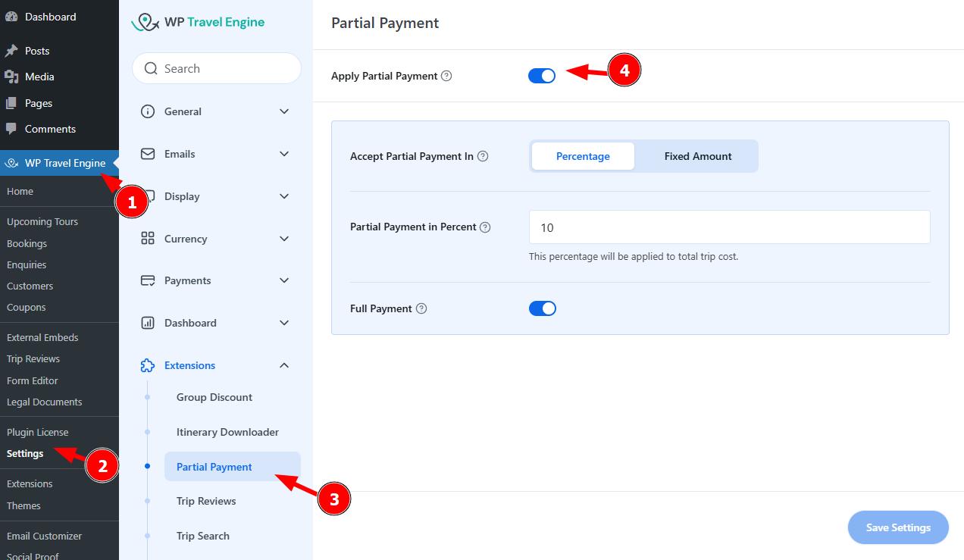Click the Save Settings button
964x560 pixels.
(x=898, y=527)
